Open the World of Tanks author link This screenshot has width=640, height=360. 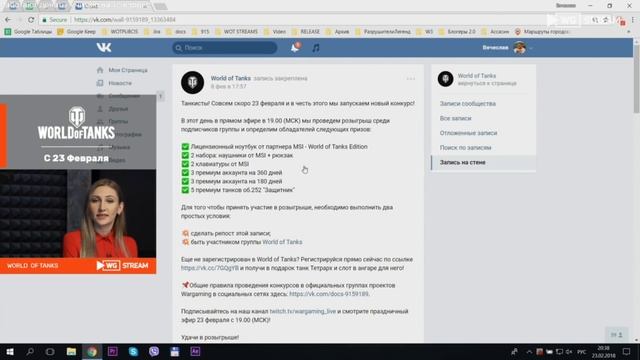coord(231,78)
